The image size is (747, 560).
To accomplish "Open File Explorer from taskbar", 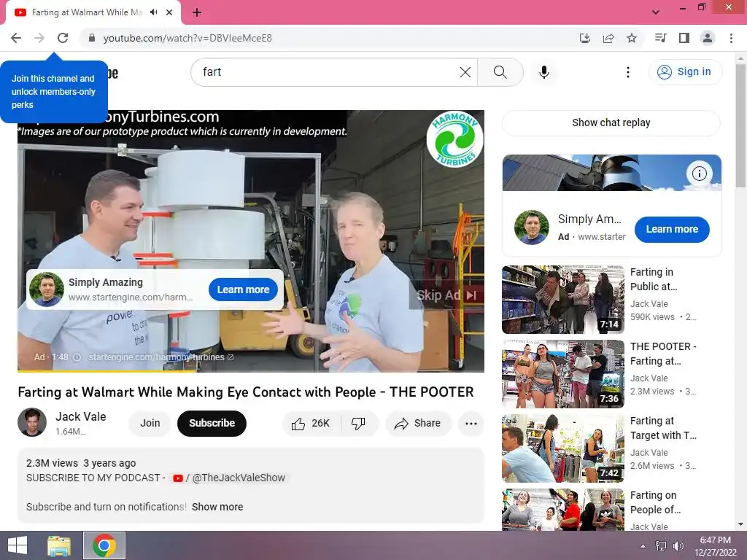I will pyautogui.click(x=59, y=545).
